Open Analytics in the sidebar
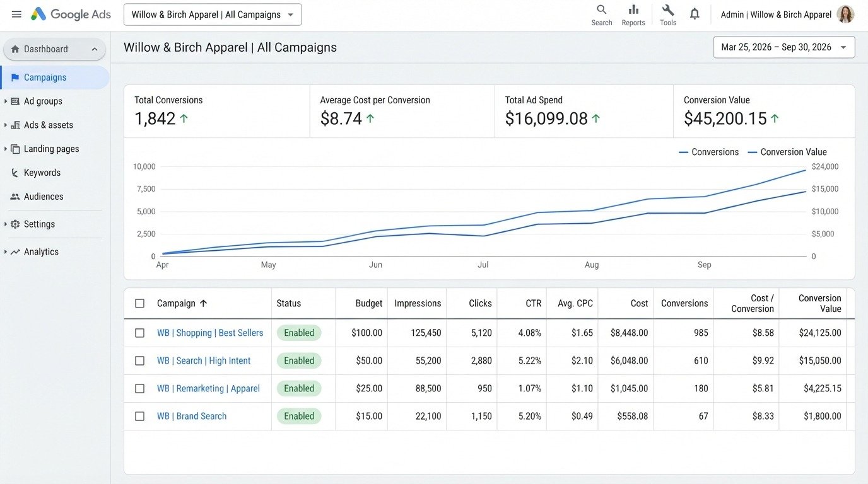 [41, 252]
